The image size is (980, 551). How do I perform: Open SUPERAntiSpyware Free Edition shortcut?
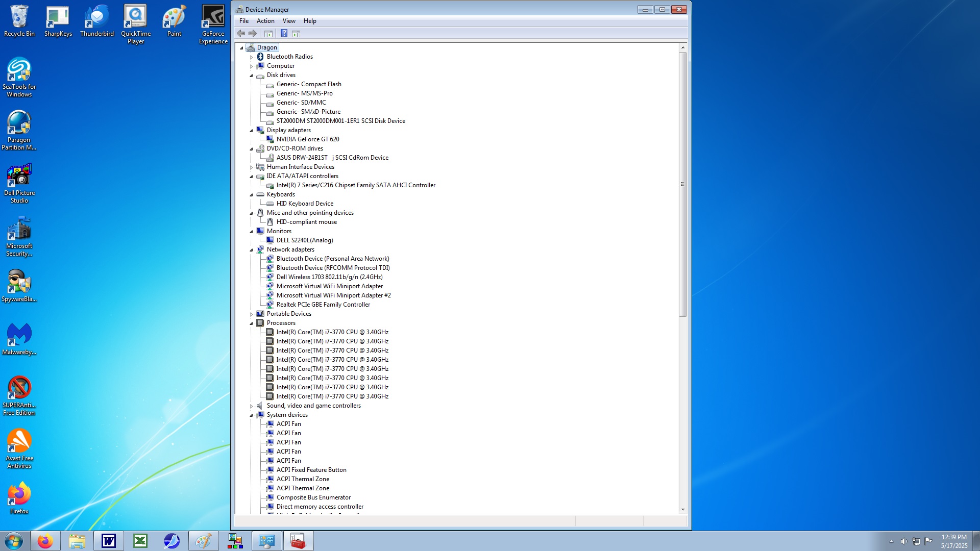(19, 396)
